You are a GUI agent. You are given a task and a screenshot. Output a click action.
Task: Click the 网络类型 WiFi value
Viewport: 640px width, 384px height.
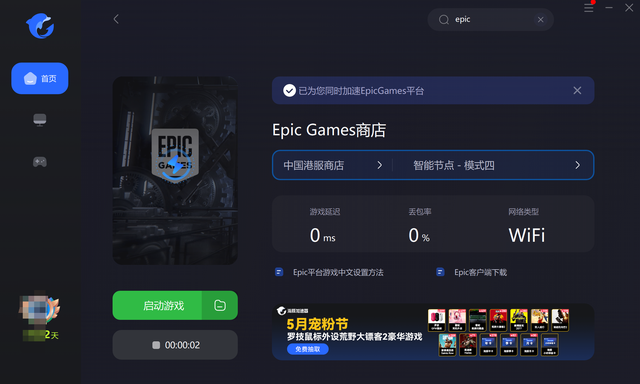(x=527, y=235)
